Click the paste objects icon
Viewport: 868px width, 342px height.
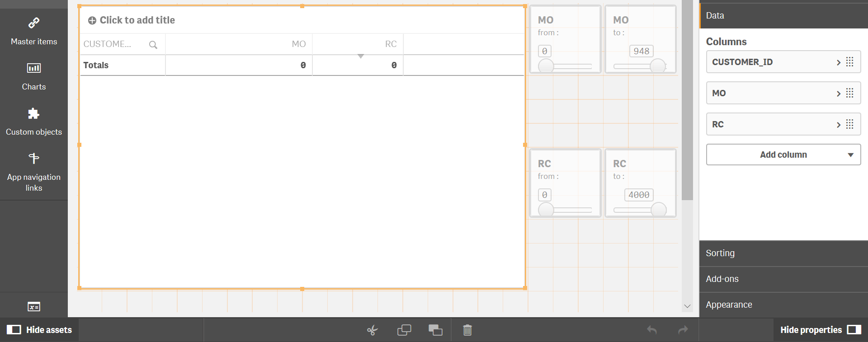point(435,330)
